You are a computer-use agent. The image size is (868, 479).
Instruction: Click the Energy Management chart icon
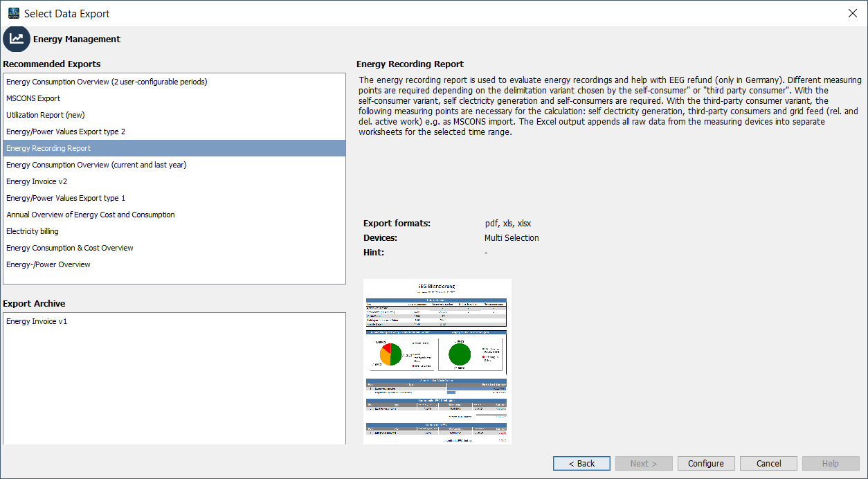coord(16,39)
